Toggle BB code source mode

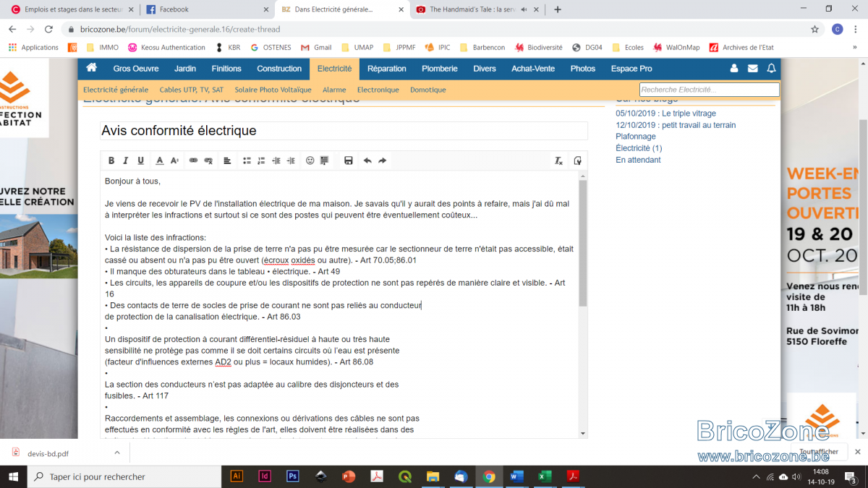(x=577, y=160)
